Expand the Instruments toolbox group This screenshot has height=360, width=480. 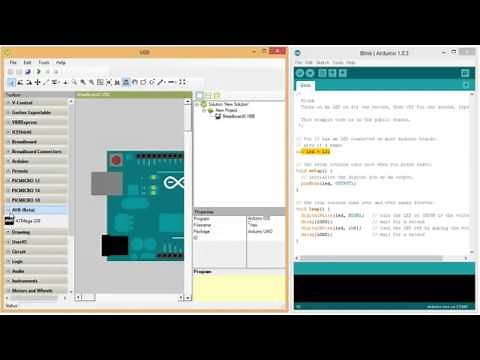[x=37, y=281]
